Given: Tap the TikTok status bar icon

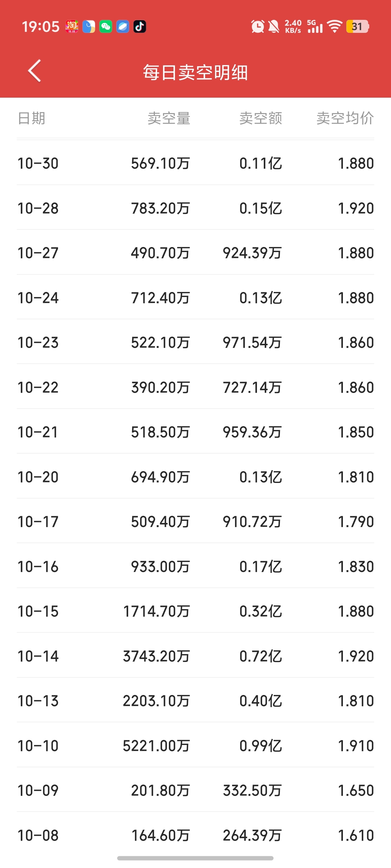Looking at the screenshot, I should pyautogui.click(x=140, y=26).
